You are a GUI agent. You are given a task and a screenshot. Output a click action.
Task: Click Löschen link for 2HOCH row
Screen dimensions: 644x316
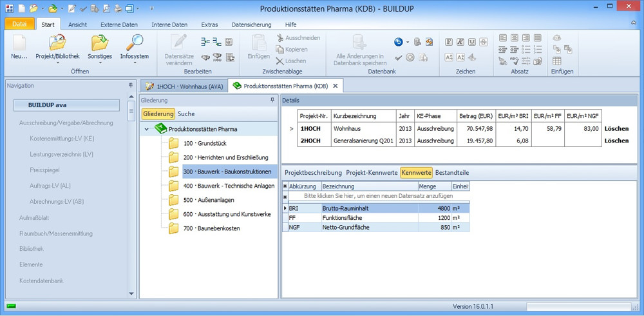pos(616,141)
